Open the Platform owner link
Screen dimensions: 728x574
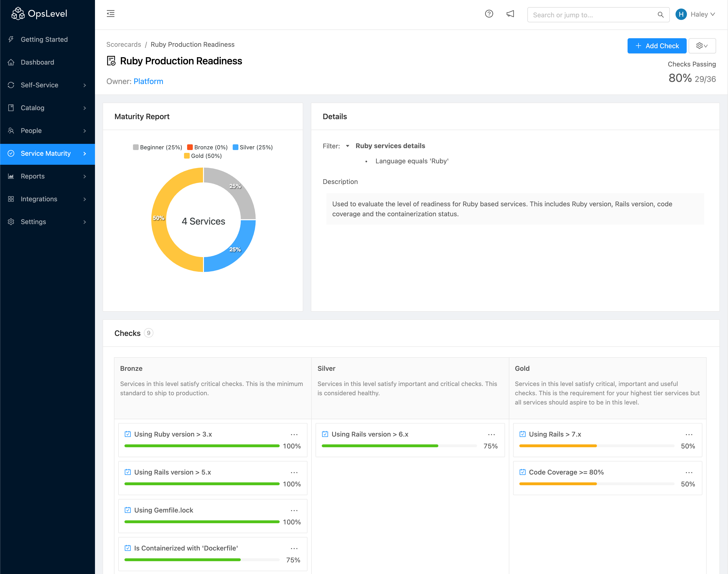148,81
